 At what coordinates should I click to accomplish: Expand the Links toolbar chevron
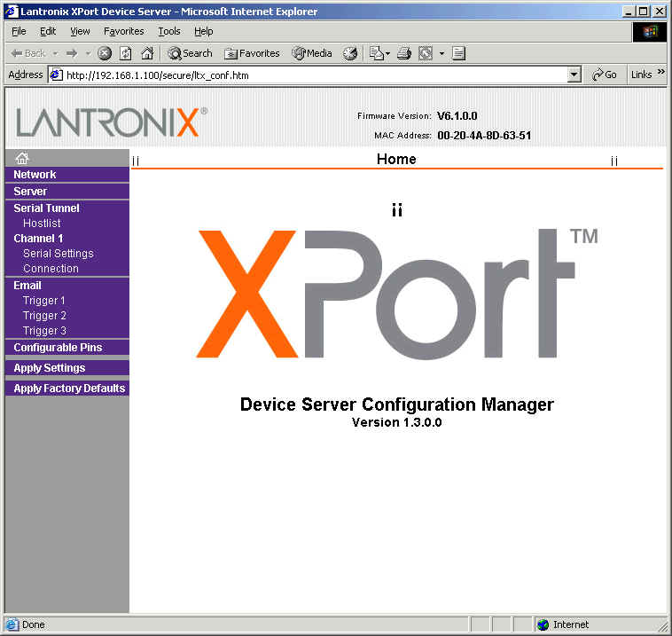point(661,72)
